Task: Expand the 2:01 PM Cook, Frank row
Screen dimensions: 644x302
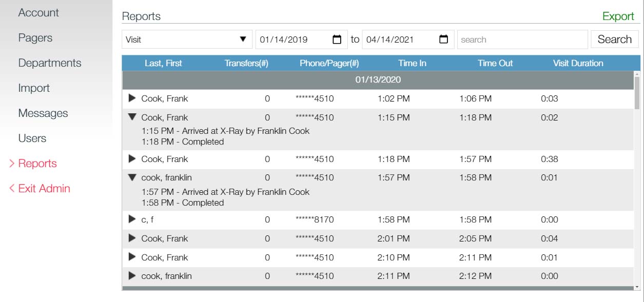Action: [132, 238]
